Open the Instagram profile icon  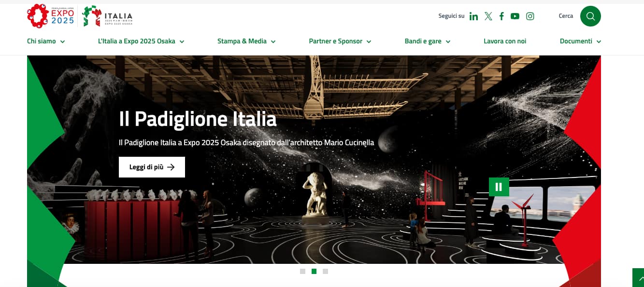click(530, 16)
